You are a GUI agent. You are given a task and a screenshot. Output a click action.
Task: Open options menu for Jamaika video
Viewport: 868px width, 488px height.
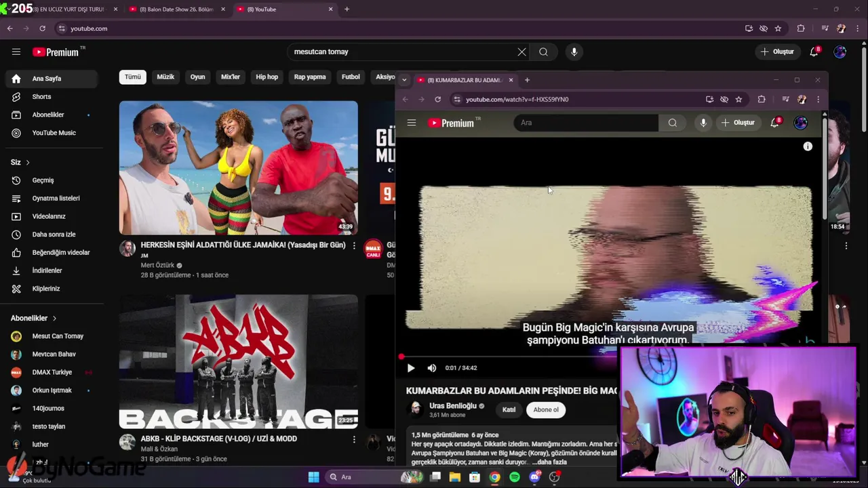(353, 245)
